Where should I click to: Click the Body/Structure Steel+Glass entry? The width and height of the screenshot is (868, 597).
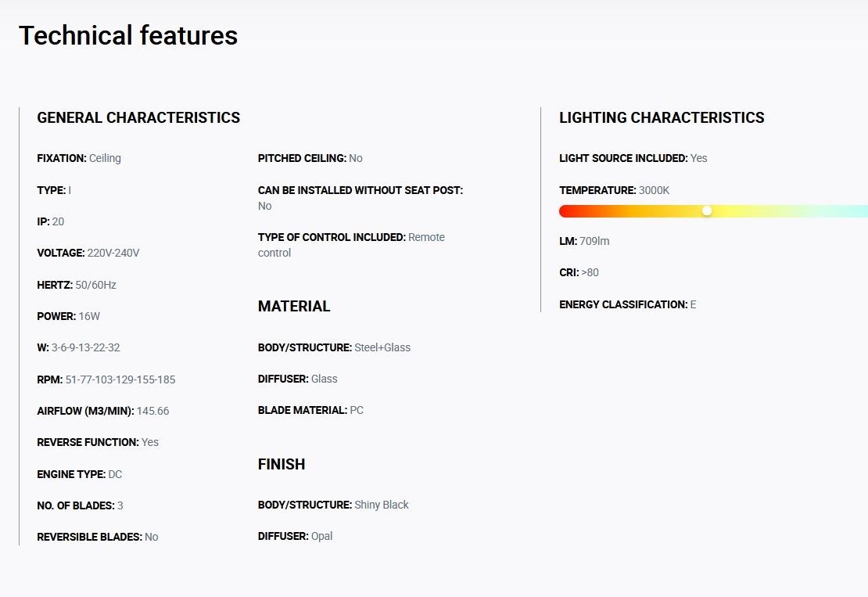(335, 347)
